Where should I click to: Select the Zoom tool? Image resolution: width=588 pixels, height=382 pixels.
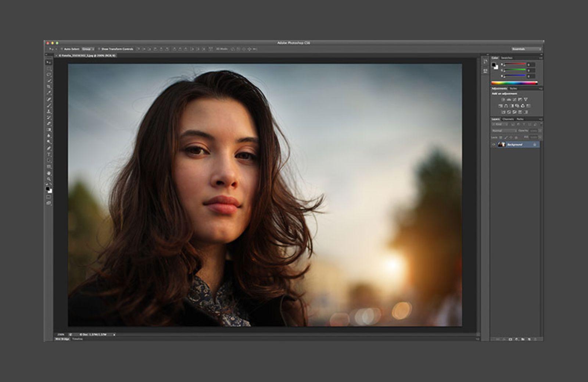point(49,179)
